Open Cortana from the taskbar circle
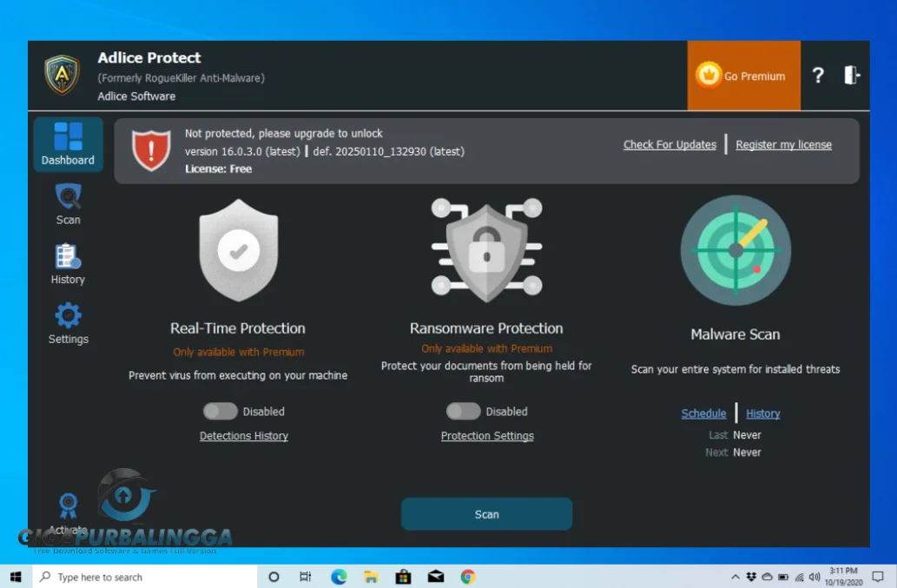897x588 pixels. click(x=274, y=577)
